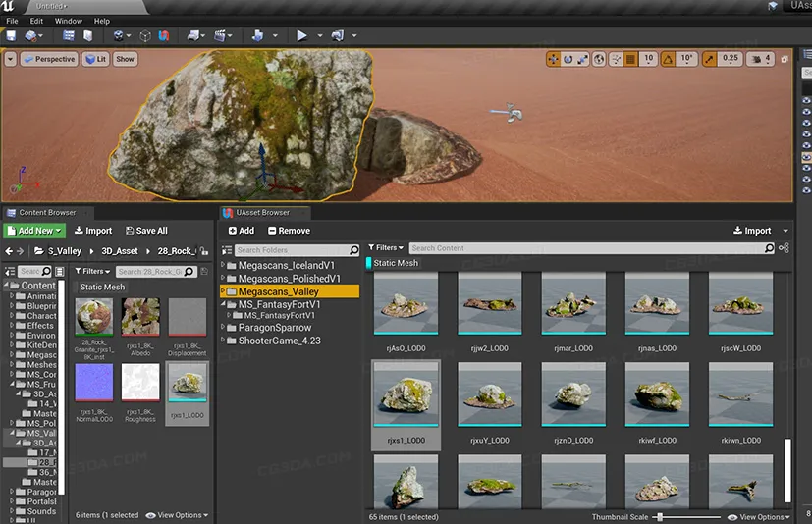Image resolution: width=812 pixels, height=524 pixels.
Task: Open the Blueprints toolbar icon
Action: [193, 35]
